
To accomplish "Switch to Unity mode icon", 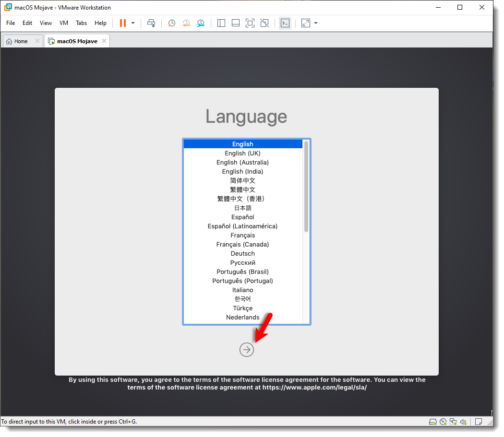I will (264, 23).
